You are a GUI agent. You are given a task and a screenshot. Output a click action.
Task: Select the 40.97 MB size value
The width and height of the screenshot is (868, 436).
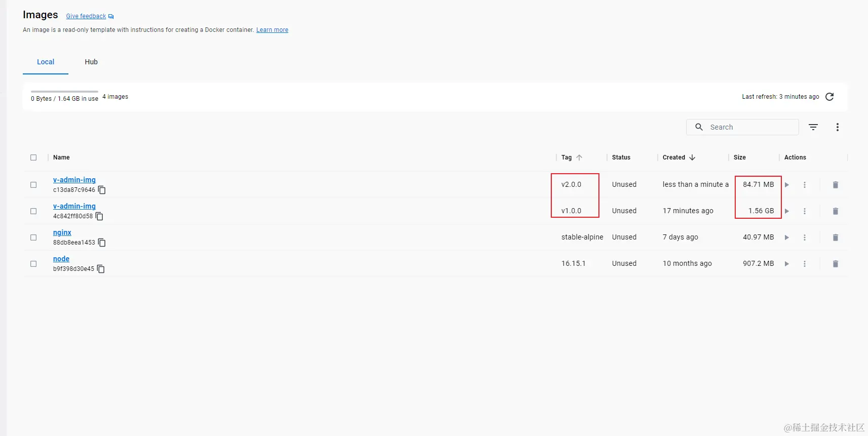(759, 237)
